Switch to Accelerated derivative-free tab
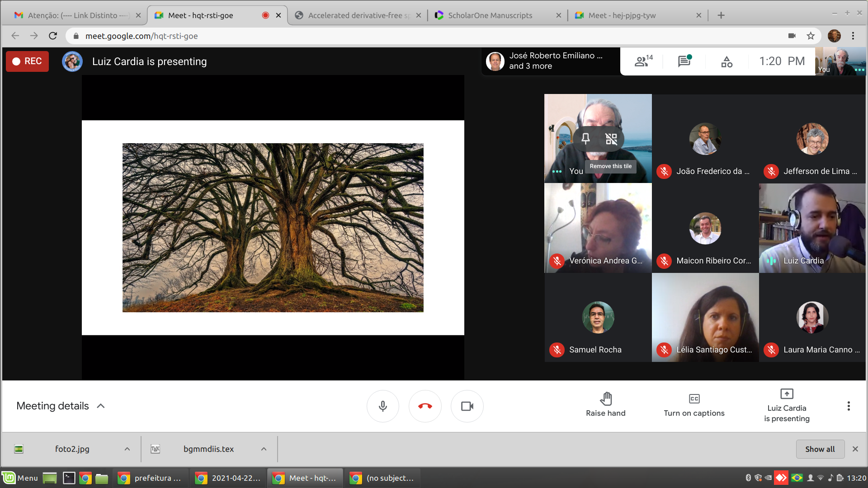868x488 pixels. (x=357, y=15)
